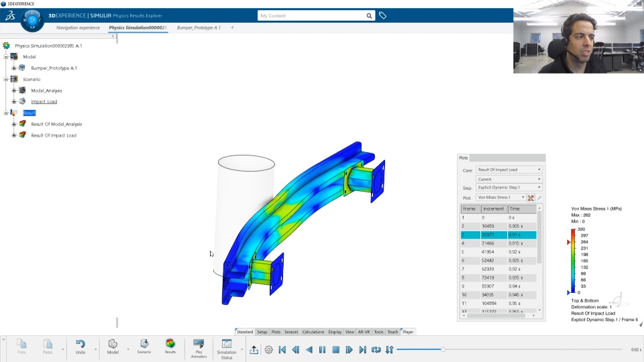Open the Setup toolbar tab

[262, 332]
